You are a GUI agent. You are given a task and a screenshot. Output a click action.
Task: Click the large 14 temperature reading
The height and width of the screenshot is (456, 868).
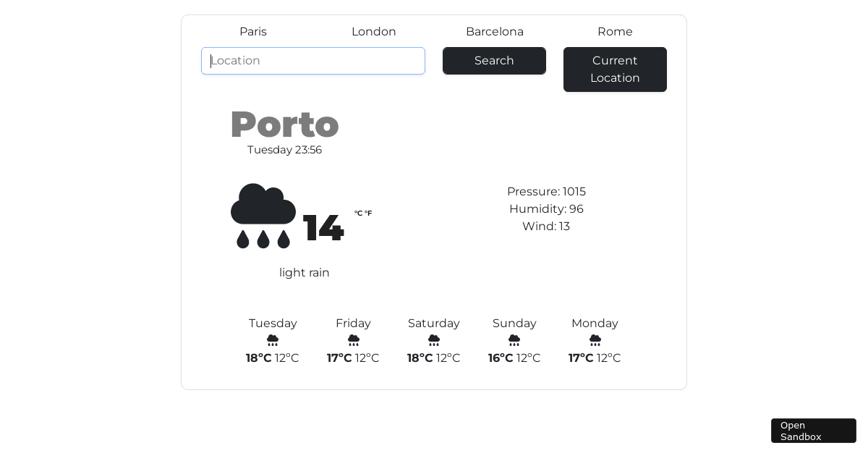point(323,228)
